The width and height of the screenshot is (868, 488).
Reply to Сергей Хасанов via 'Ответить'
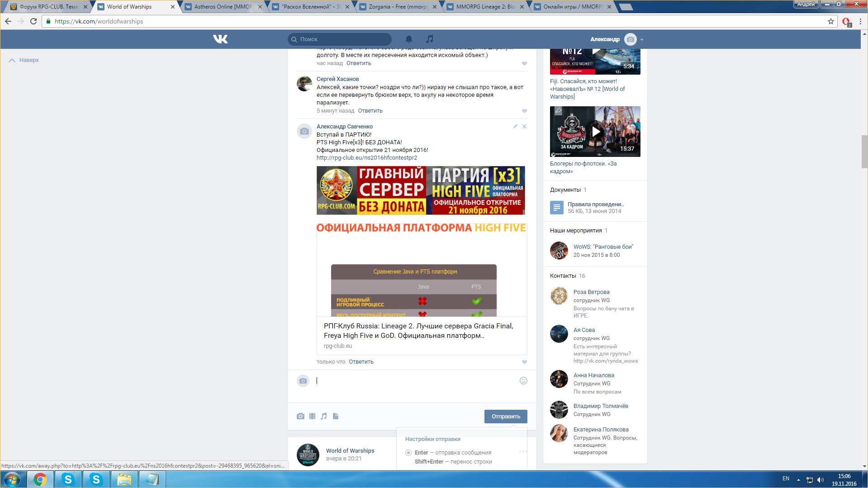(x=370, y=111)
